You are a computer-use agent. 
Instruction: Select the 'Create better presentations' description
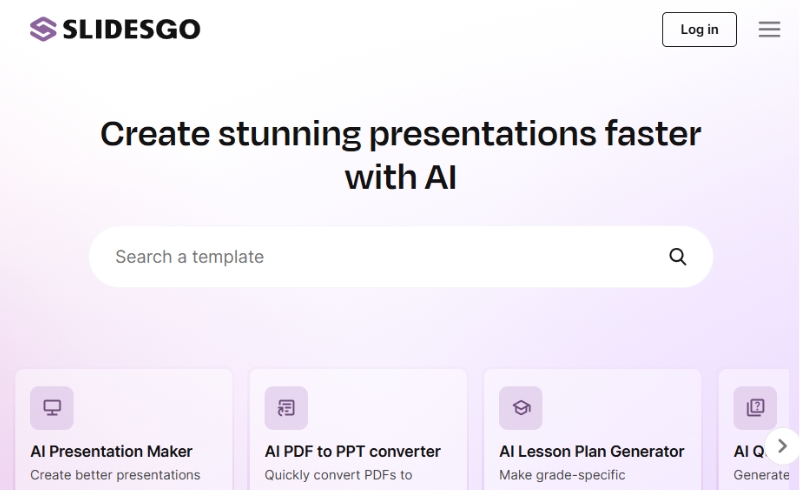pos(115,475)
